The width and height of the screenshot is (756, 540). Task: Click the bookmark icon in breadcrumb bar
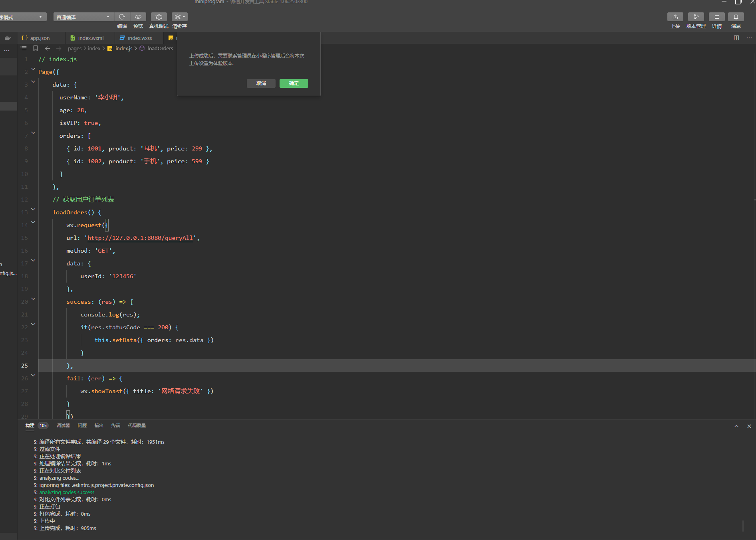(x=36, y=48)
